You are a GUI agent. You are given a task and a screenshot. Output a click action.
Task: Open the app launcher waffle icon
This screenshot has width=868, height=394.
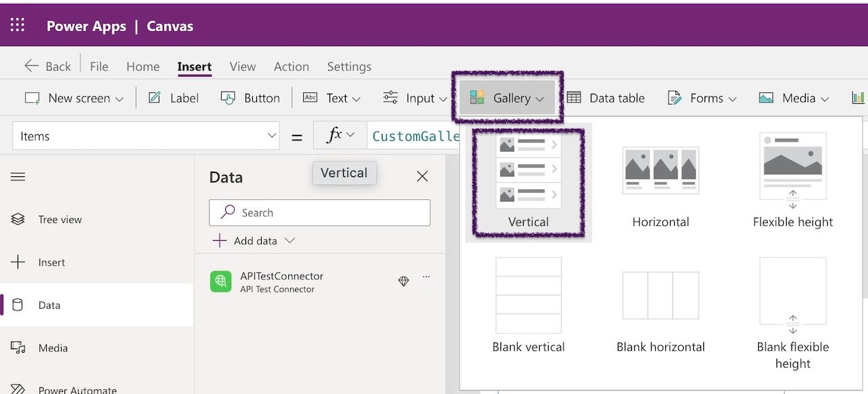18,26
